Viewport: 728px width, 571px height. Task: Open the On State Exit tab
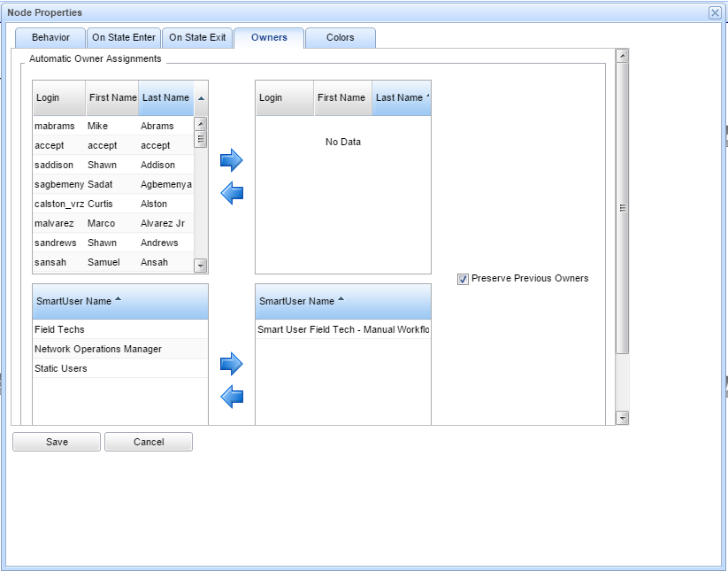[197, 38]
